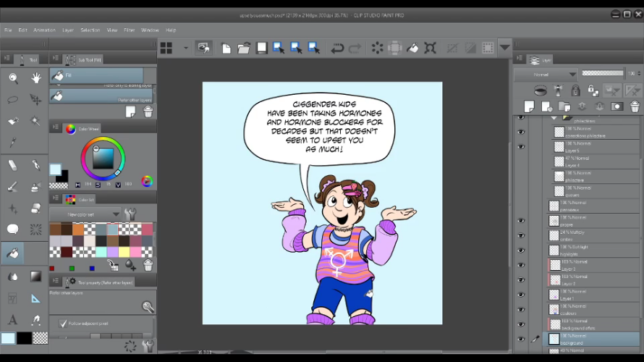Hide the background layer via eye icon
The width and height of the screenshot is (644, 362).
(521, 339)
